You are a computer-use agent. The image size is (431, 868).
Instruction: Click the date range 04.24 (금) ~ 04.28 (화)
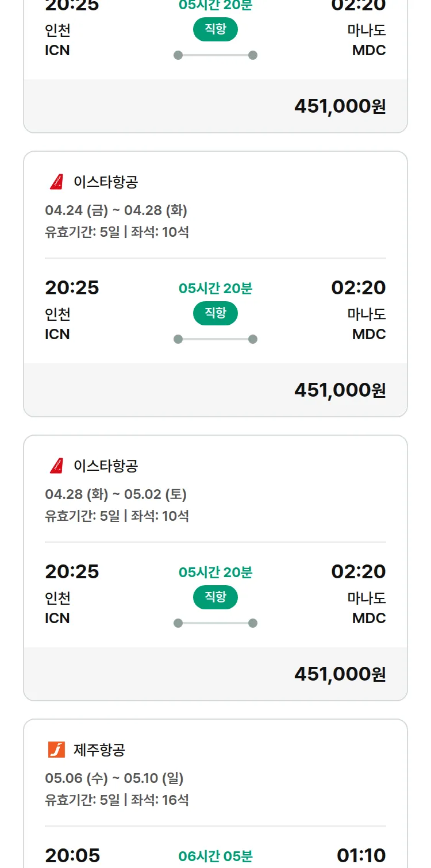click(x=116, y=210)
